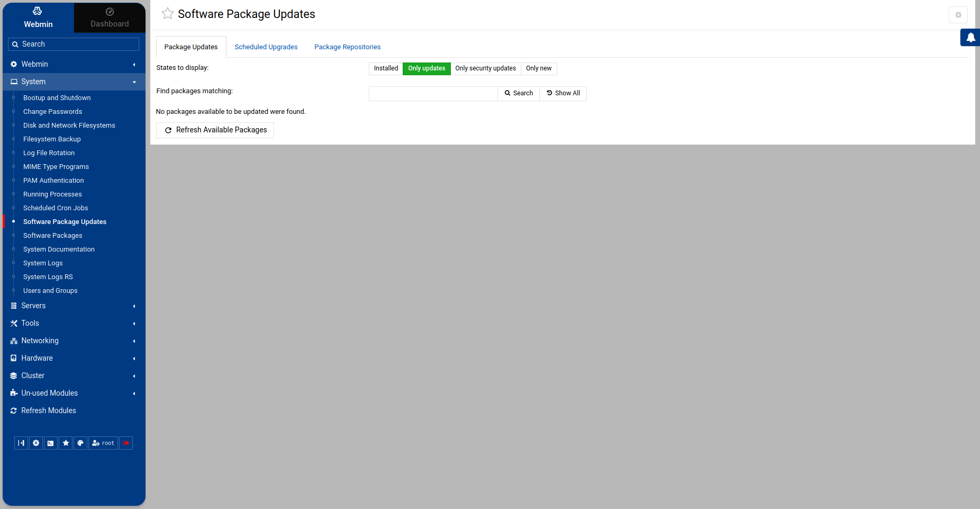Open module config gear icon at top right

(x=958, y=15)
